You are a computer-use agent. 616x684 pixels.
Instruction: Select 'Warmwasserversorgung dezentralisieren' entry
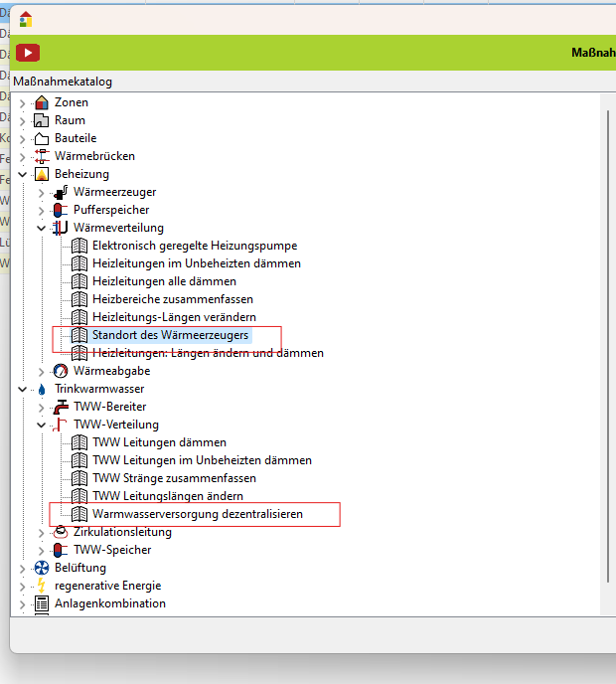197,514
